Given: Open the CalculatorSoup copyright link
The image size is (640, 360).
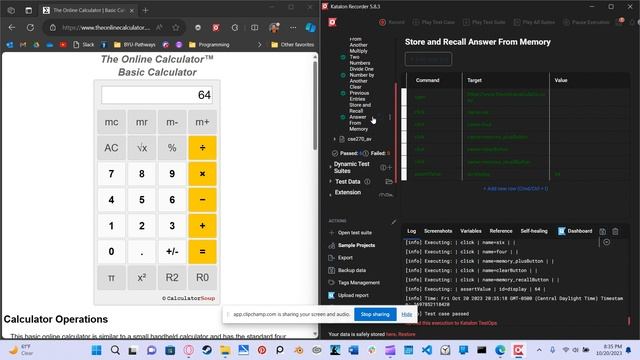Looking at the screenshot, I should (x=189, y=298).
